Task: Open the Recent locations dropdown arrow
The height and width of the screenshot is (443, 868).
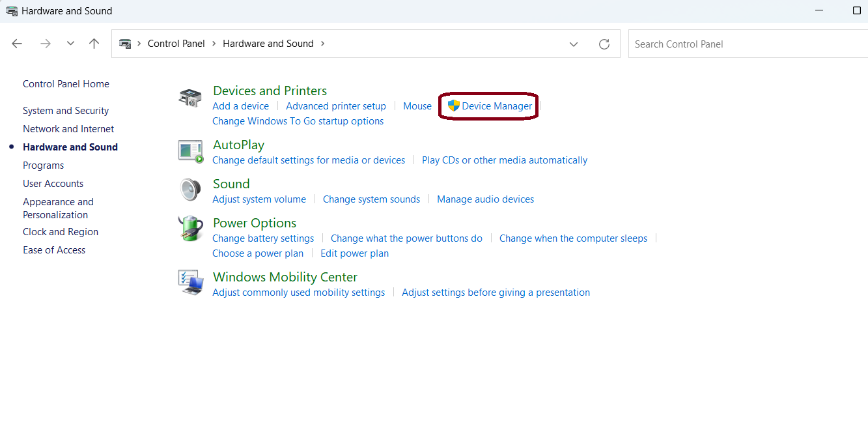Action: click(70, 44)
